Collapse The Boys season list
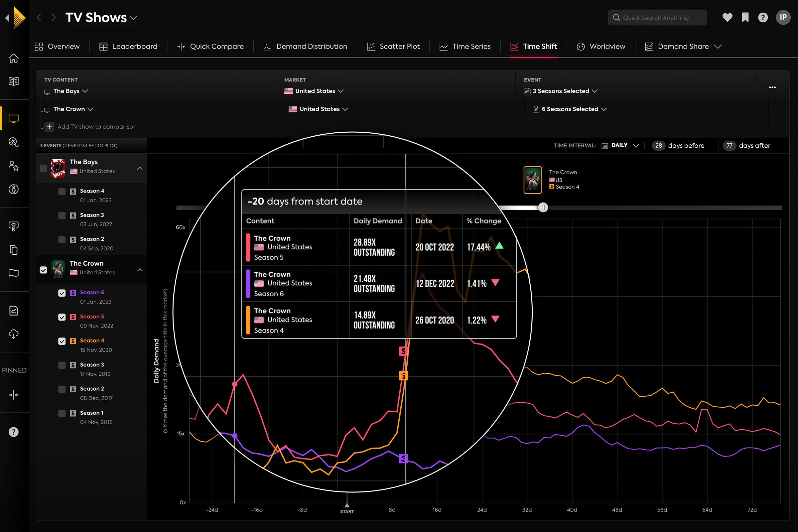Image resolution: width=798 pixels, height=532 pixels. (x=140, y=169)
